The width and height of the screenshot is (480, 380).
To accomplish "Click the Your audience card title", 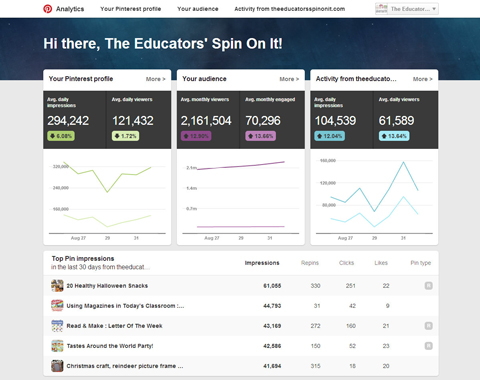I will point(204,79).
